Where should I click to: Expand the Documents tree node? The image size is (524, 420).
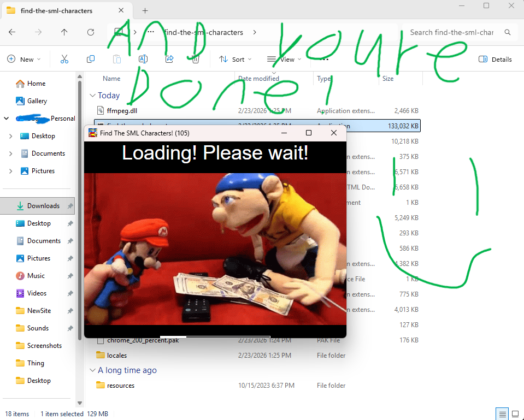[11, 153]
